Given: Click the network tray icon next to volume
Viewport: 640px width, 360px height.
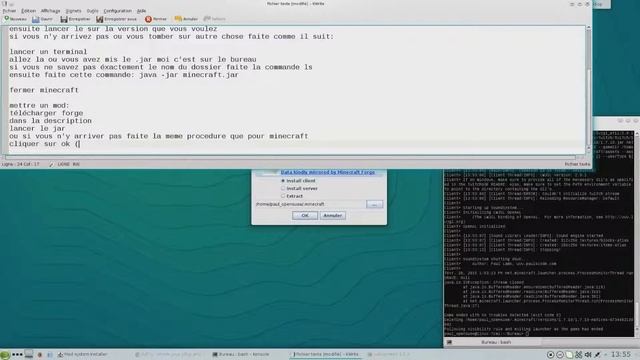Looking at the screenshot, I should tap(578, 355).
